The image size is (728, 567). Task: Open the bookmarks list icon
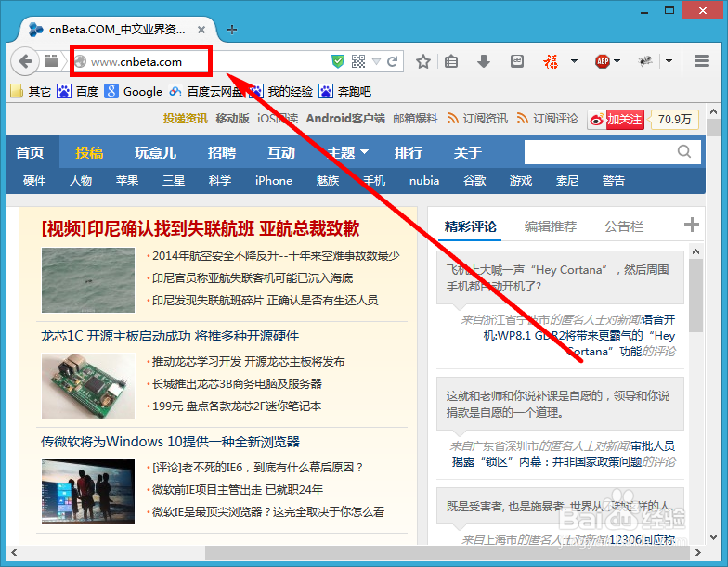pos(451,61)
